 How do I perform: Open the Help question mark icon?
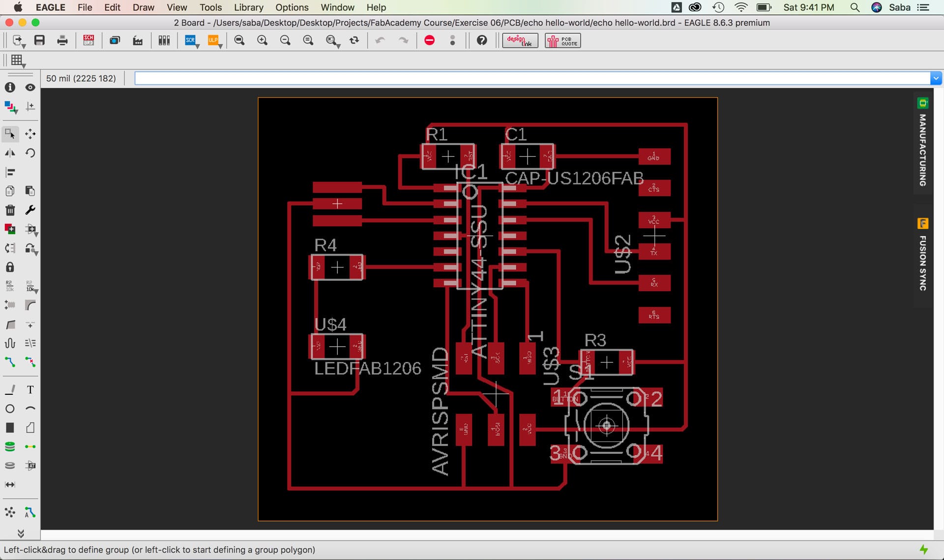[x=482, y=40]
